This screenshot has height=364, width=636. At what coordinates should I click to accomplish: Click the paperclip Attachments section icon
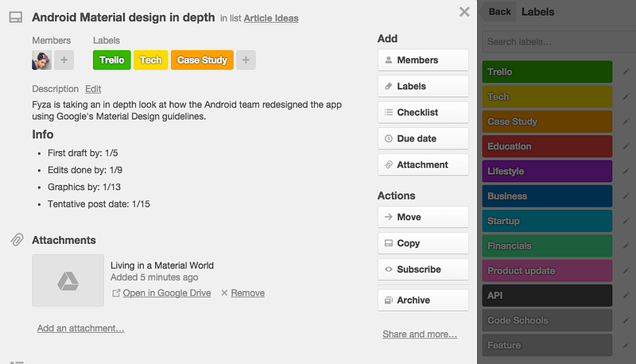coord(17,240)
